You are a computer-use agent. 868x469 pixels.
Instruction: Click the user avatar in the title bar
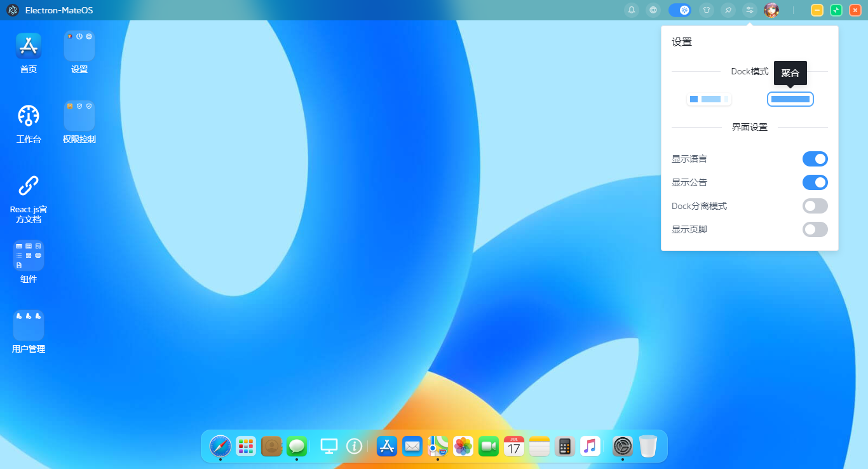coord(772,10)
